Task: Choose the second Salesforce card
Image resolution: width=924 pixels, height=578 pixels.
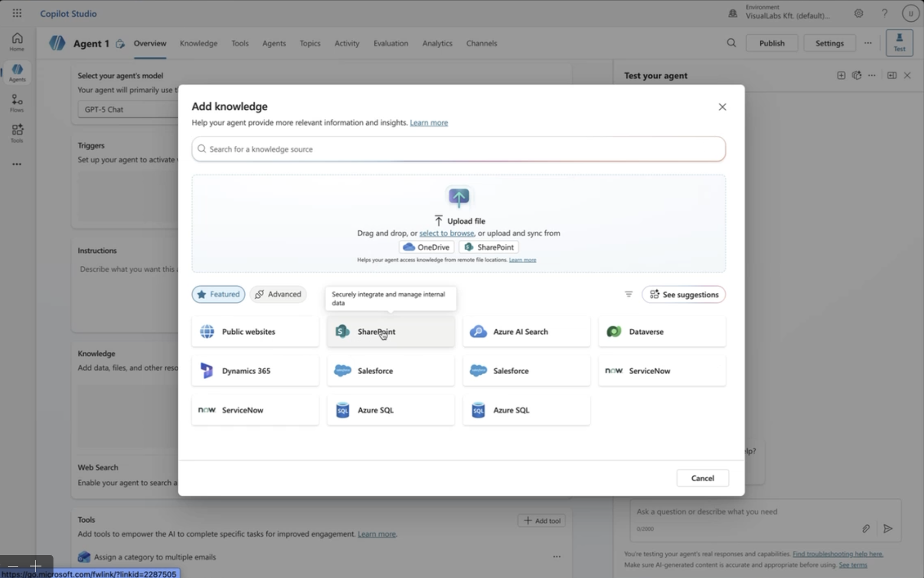Action: (527, 371)
